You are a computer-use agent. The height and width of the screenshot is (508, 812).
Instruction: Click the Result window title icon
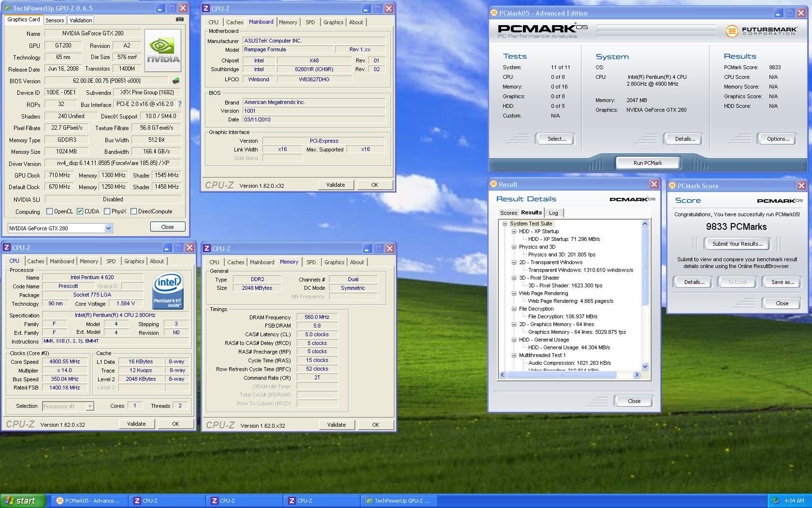point(493,184)
